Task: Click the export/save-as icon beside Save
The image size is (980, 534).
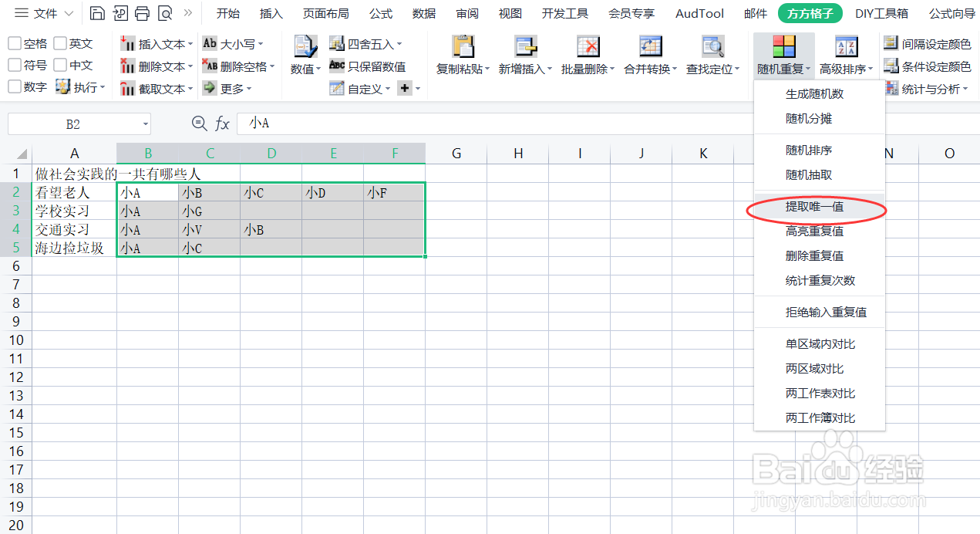Action: pyautogui.click(x=120, y=13)
